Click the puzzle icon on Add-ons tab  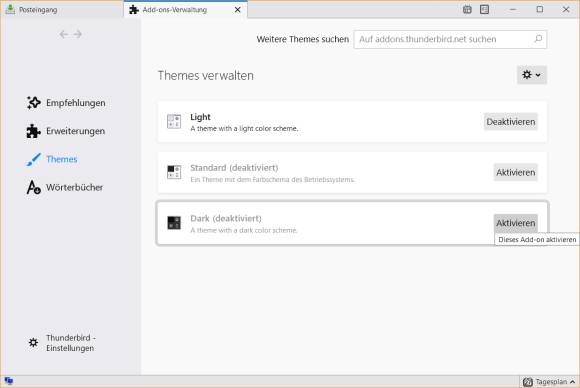point(134,10)
